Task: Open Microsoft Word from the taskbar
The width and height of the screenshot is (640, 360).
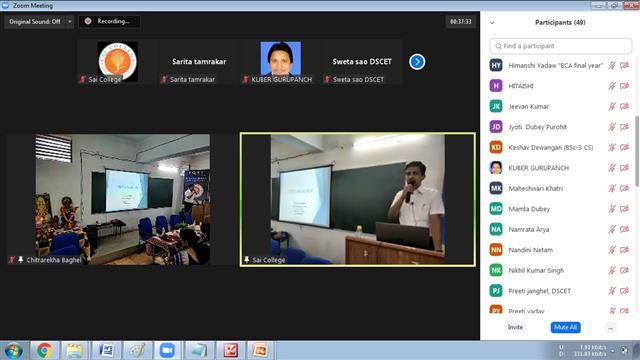Action: tap(106, 351)
